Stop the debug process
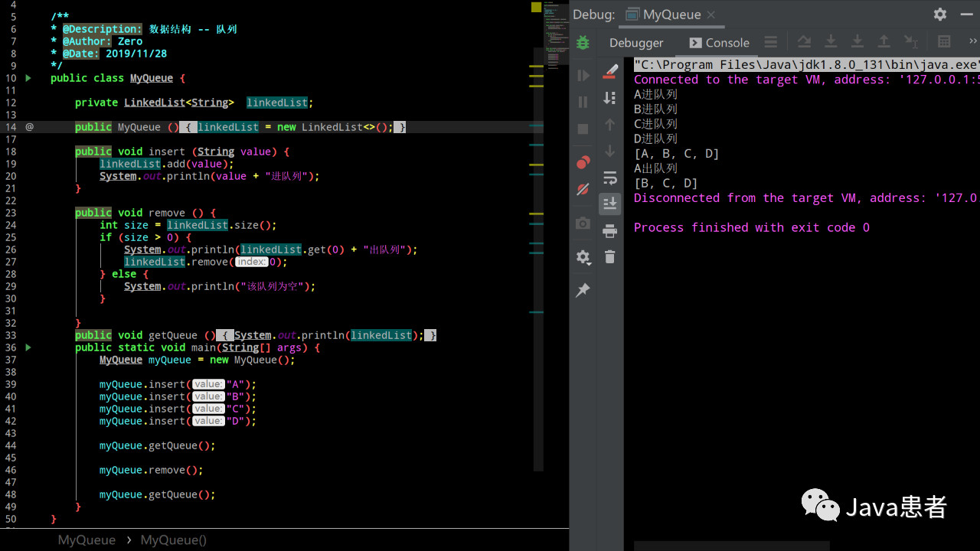The height and width of the screenshot is (551, 980). pyautogui.click(x=583, y=129)
